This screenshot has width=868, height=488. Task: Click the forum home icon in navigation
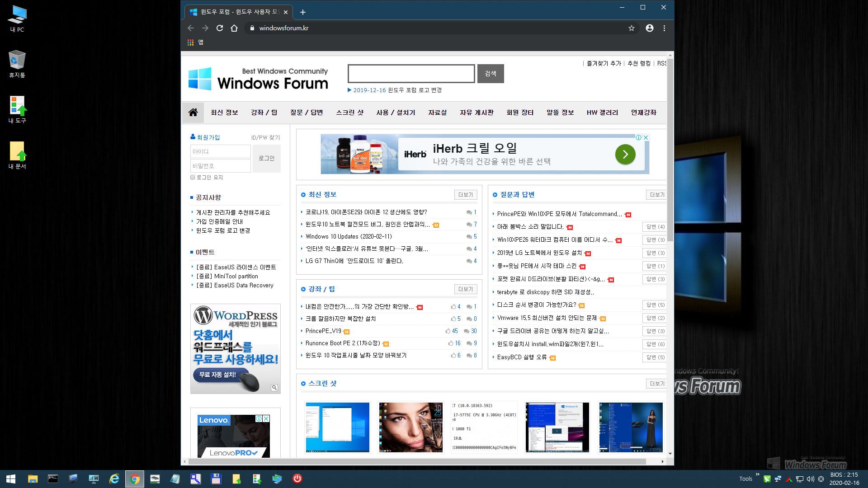click(193, 113)
